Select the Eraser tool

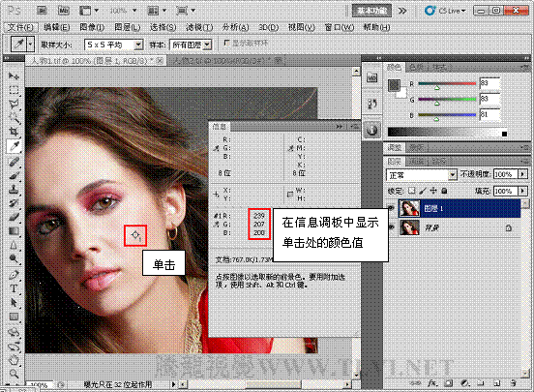tap(14, 217)
